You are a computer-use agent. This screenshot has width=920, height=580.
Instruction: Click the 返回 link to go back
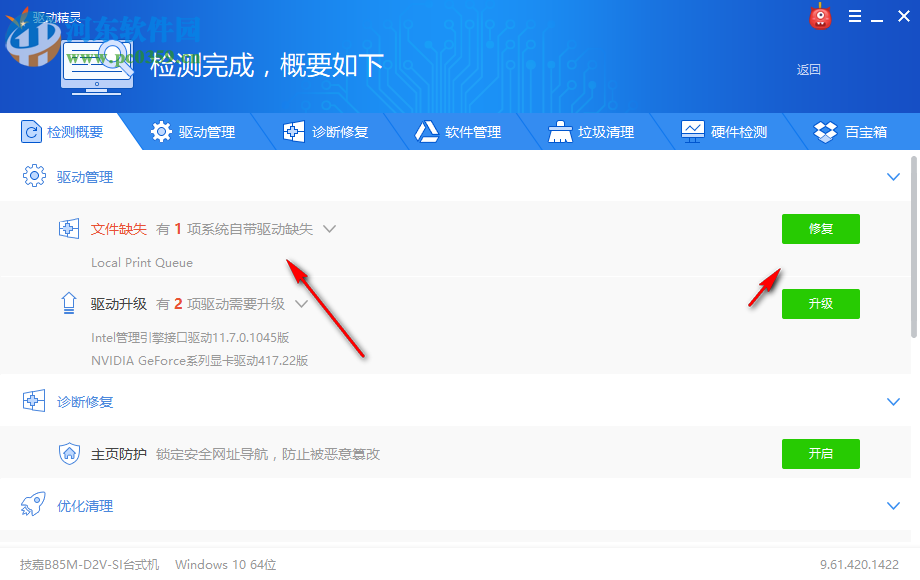point(808,70)
